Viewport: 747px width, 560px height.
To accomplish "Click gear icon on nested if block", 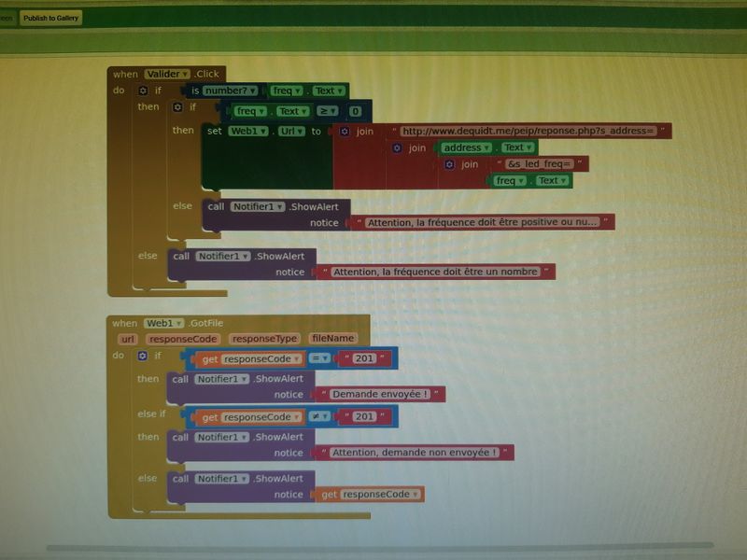I will click(178, 107).
